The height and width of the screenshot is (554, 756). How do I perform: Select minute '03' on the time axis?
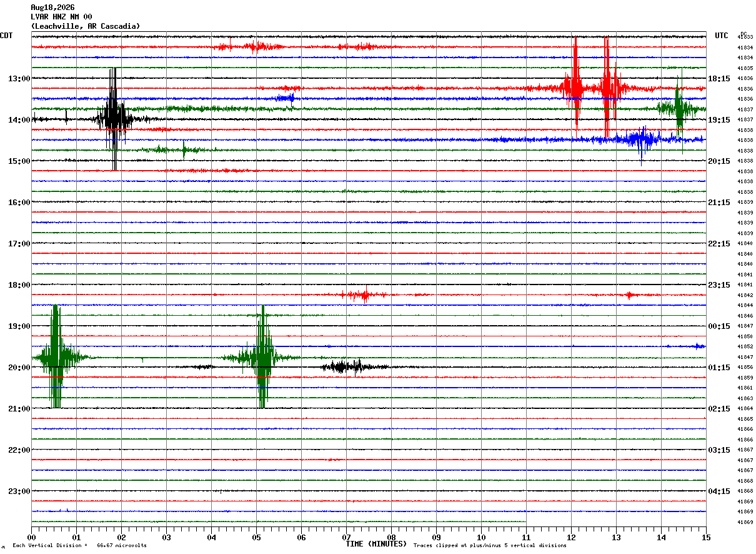click(166, 537)
